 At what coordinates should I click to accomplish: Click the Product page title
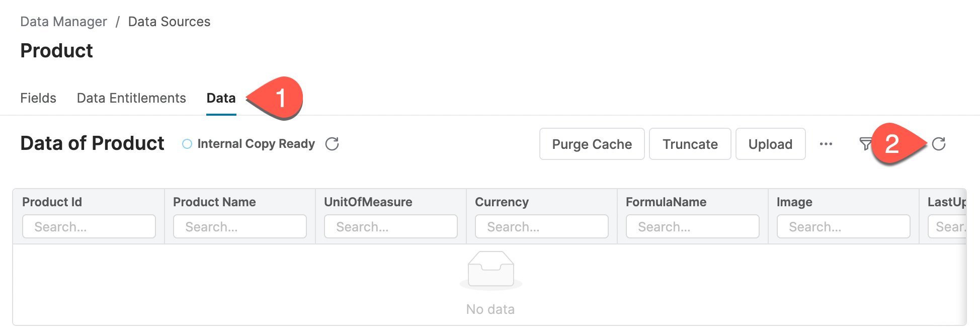(x=56, y=50)
